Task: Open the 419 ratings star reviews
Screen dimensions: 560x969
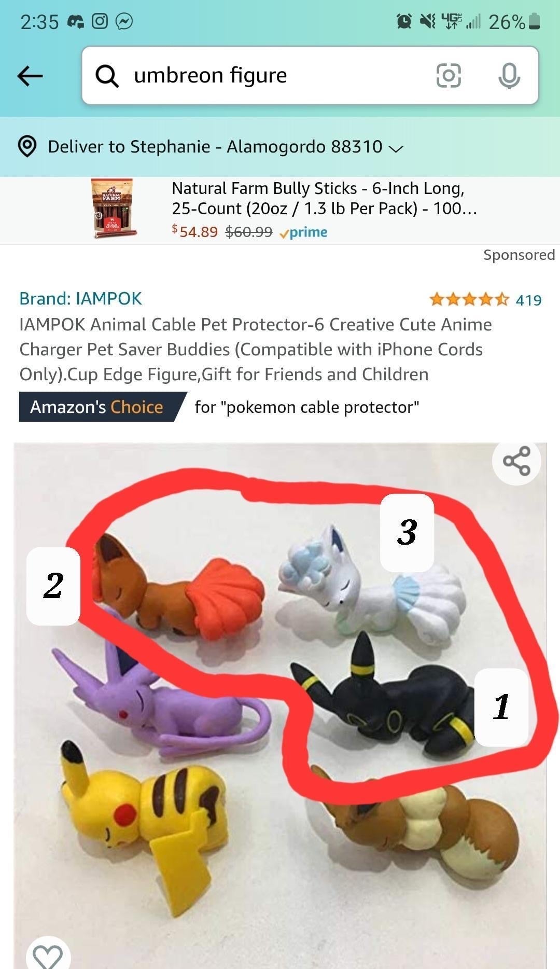Action: [x=485, y=299]
